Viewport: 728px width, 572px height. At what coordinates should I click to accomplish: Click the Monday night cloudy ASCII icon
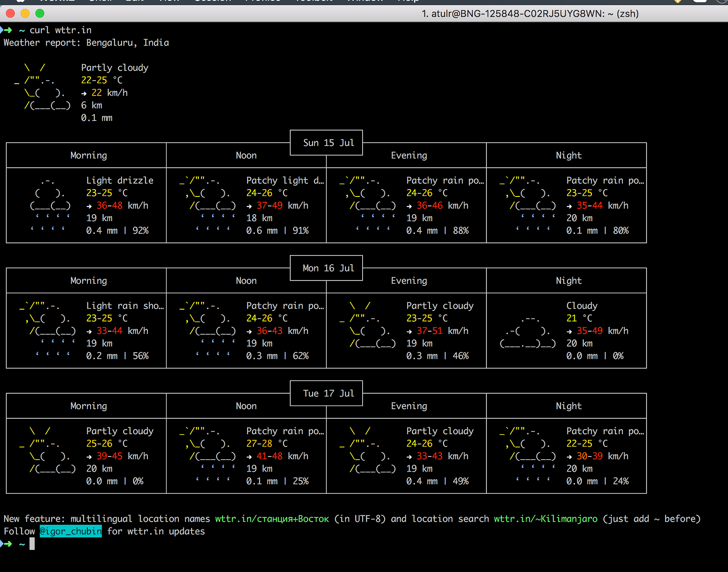527,331
